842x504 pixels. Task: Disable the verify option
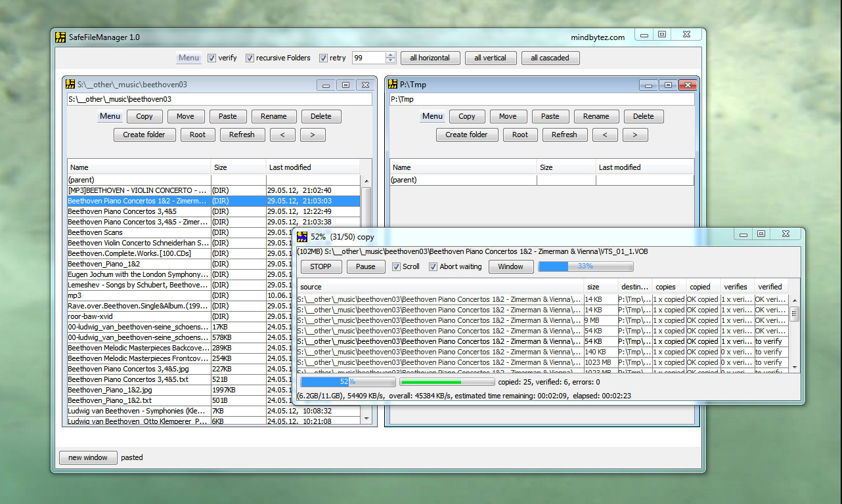click(211, 58)
